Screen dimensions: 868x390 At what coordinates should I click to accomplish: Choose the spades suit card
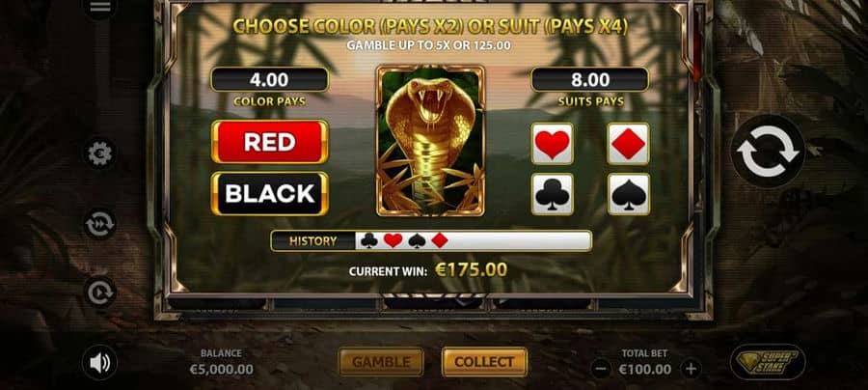click(628, 194)
